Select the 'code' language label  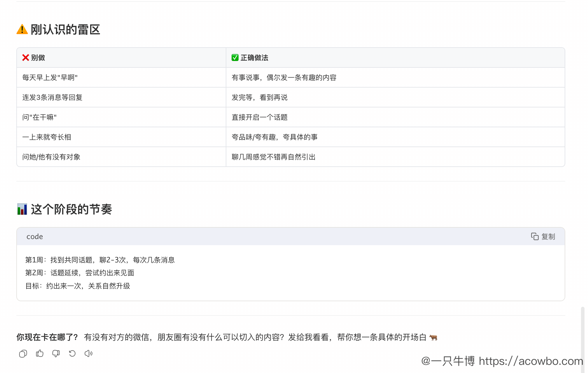[35, 237]
